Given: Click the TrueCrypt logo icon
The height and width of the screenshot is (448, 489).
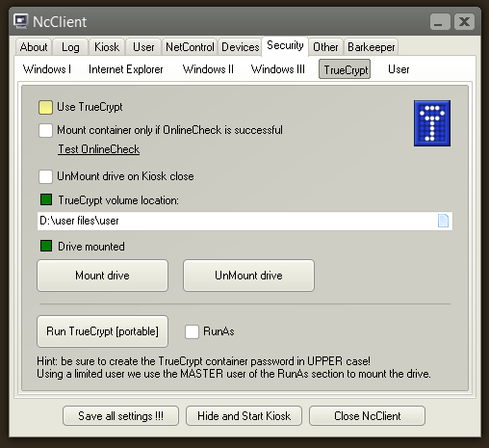Looking at the screenshot, I should [432, 123].
